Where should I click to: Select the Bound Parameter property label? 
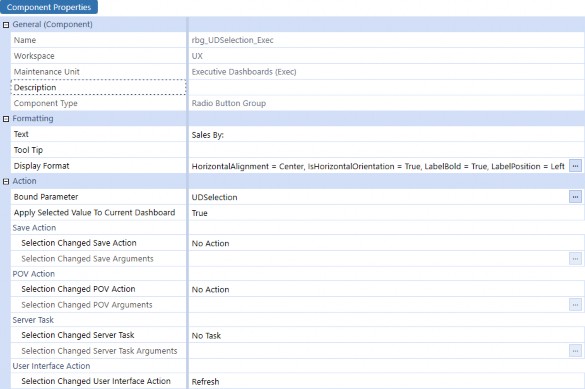(46, 197)
